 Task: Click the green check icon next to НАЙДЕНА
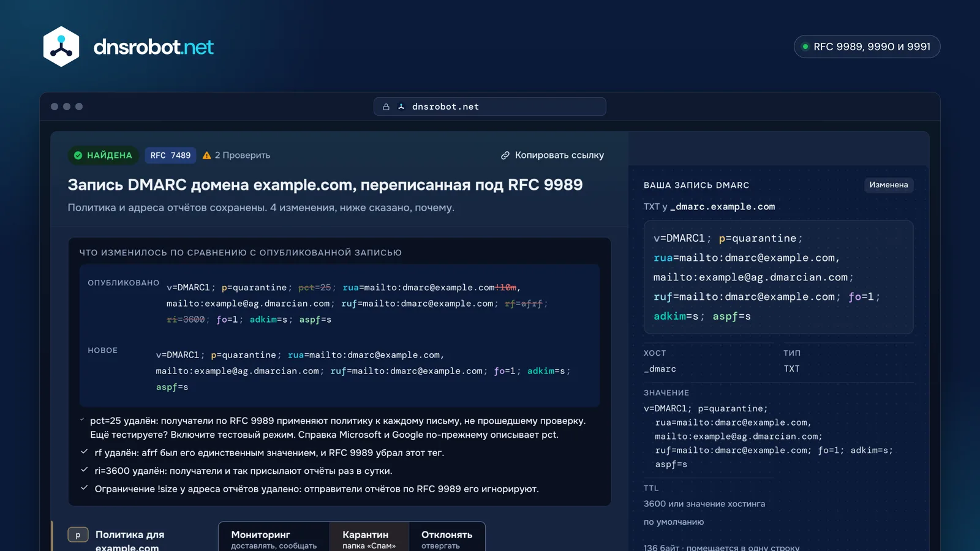click(78, 156)
